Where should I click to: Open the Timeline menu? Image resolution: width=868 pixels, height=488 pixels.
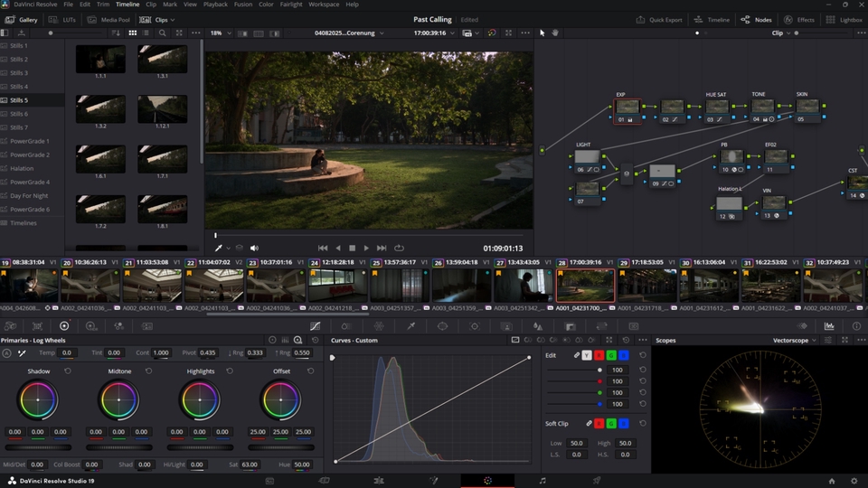pos(127,4)
